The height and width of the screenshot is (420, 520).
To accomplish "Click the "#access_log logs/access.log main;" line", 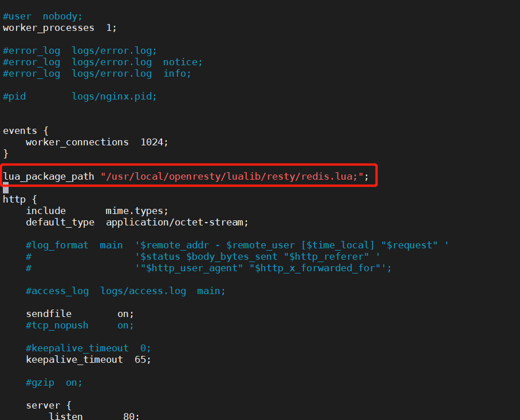I will [125, 291].
